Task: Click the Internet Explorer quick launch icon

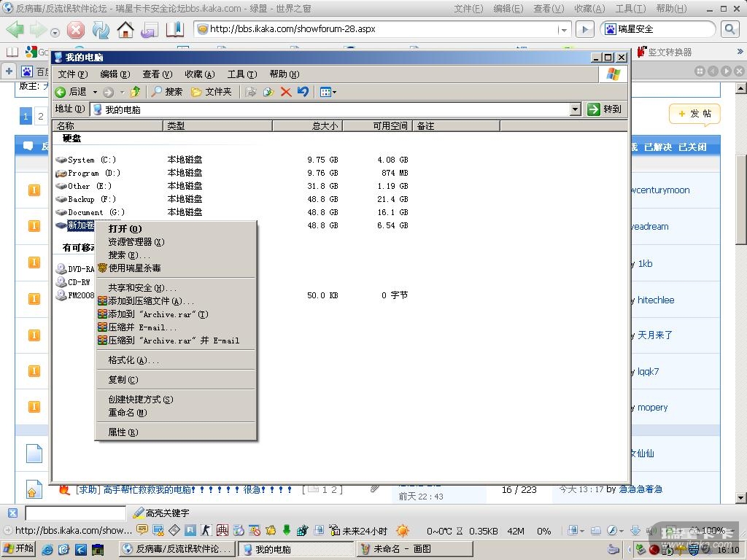Action: [47, 549]
